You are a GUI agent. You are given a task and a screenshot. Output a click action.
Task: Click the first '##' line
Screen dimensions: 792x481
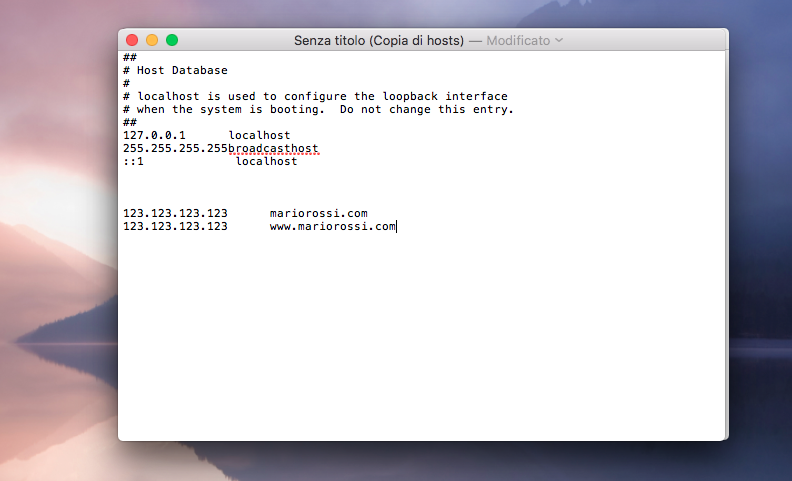click(x=130, y=57)
